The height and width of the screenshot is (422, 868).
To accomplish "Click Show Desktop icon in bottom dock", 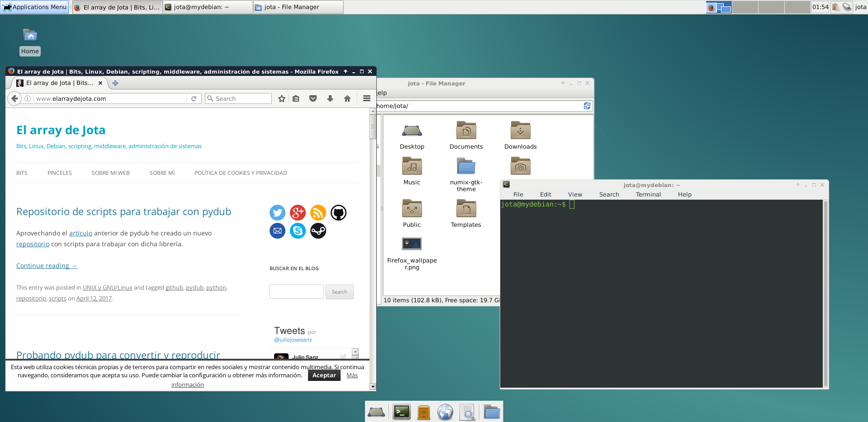I will pos(376,412).
